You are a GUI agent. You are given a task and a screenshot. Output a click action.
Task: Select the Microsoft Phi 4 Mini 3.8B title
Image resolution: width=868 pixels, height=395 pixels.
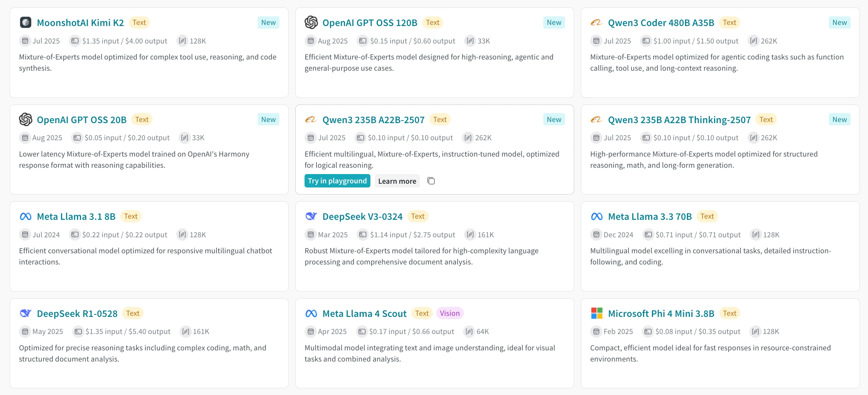[x=661, y=314]
